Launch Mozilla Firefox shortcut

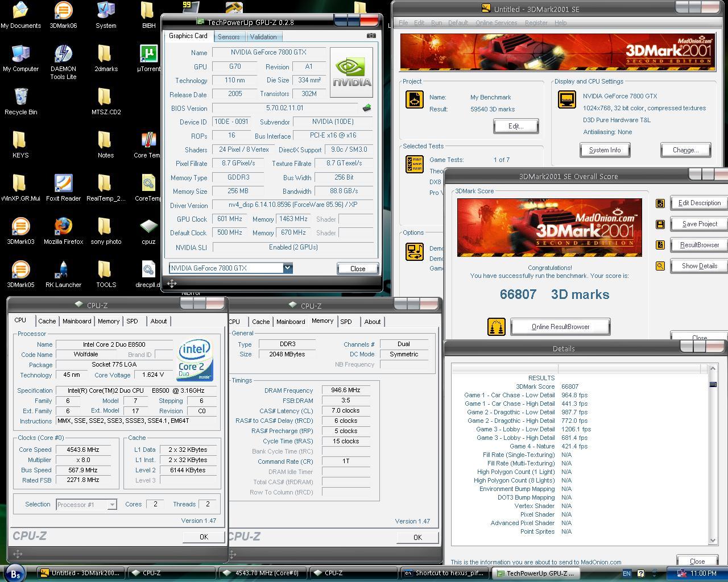(x=63, y=231)
